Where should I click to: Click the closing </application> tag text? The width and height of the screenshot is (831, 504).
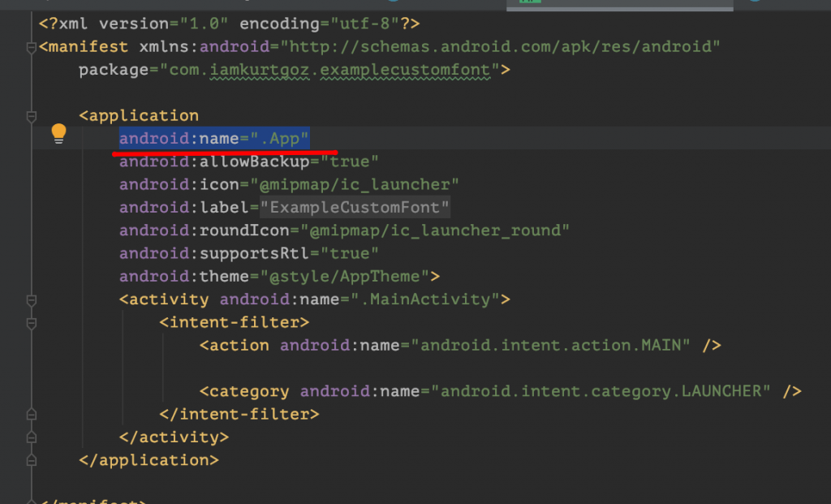click(149, 460)
